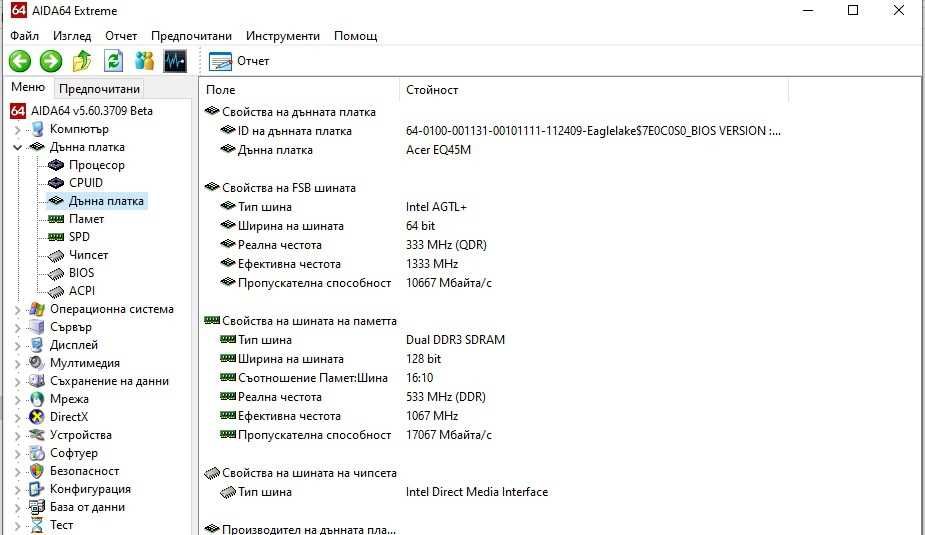This screenshot has height=535, width=925.
Task: Click the DirectX icon in tree
Action: click(37, 417)
